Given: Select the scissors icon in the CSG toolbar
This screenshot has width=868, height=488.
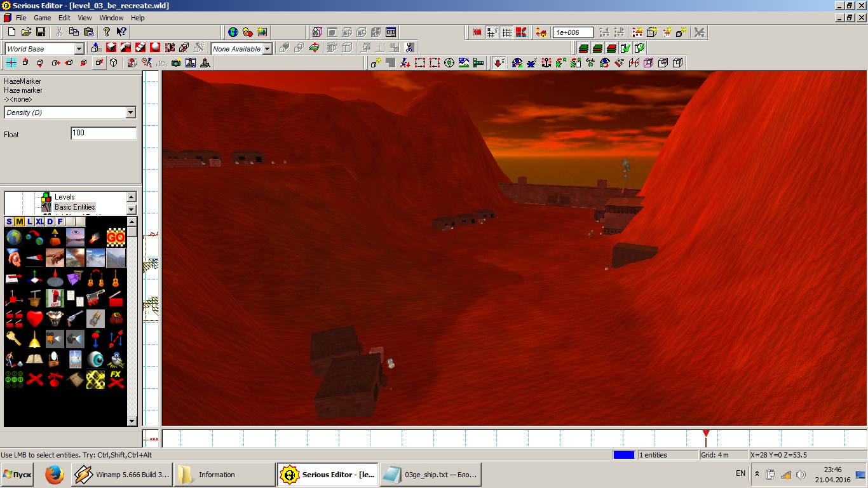Looking at the screenshot, I should tap(409, 48).
